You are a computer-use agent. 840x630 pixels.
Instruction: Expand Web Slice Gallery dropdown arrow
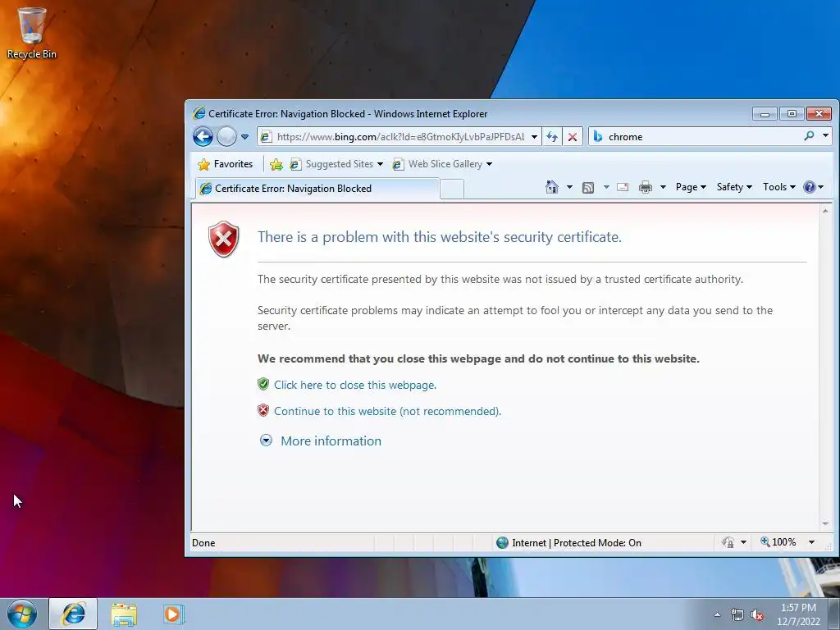coord(489,164)
